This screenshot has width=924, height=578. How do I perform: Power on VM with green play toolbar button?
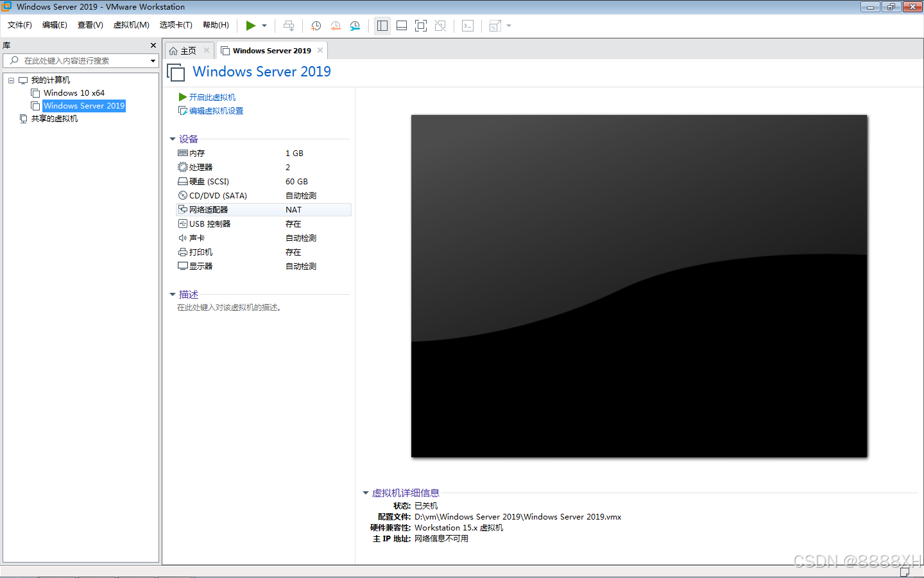250,26
